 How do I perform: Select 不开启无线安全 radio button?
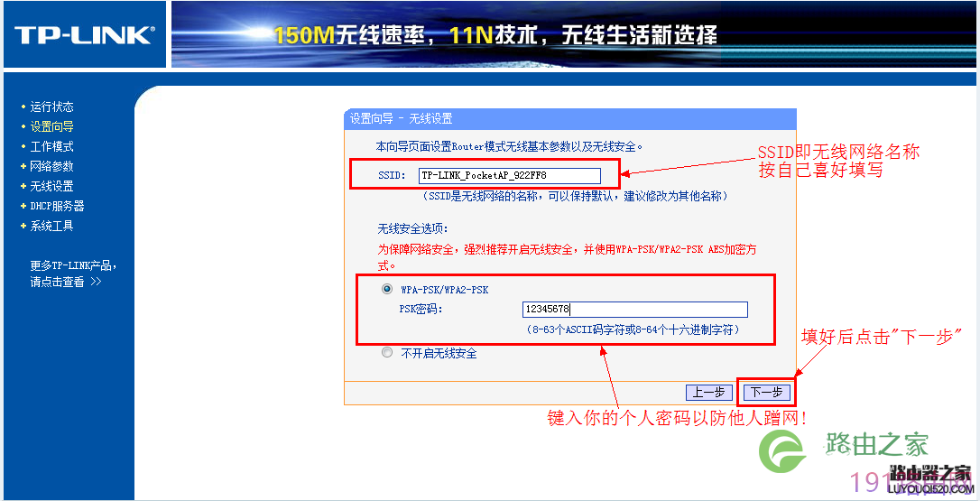pos(387,353)
